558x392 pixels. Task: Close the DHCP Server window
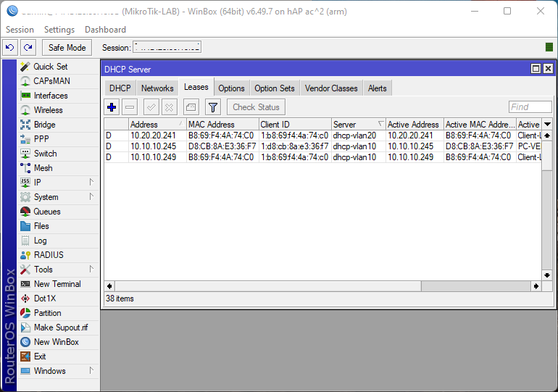coord(548,69)
